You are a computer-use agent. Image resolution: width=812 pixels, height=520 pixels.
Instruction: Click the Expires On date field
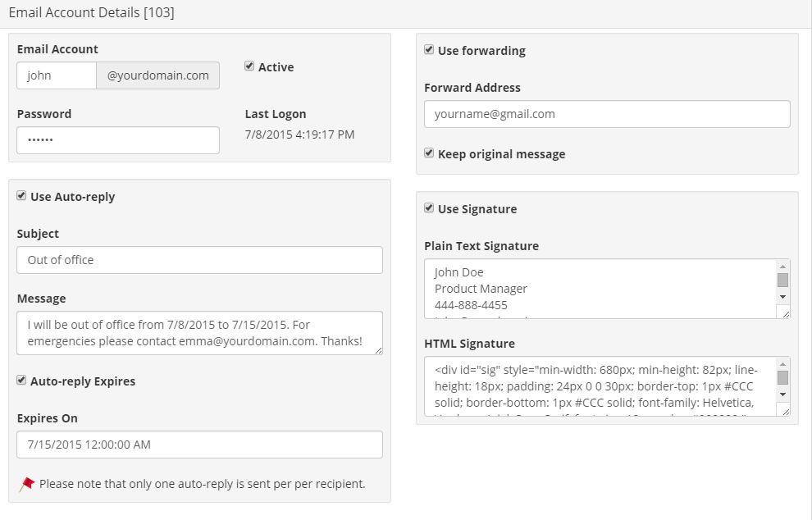[199, 445]
